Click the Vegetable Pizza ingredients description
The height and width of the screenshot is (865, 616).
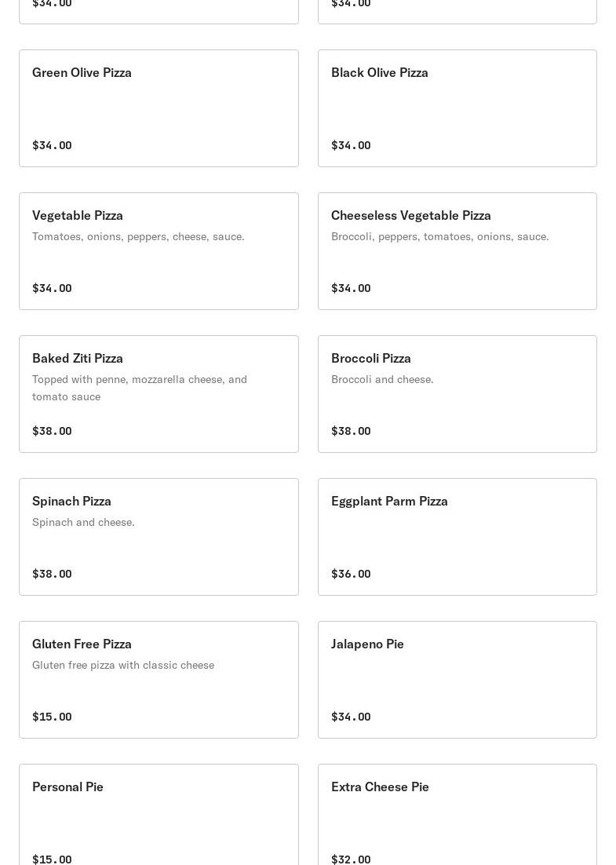tap(138, 237)
